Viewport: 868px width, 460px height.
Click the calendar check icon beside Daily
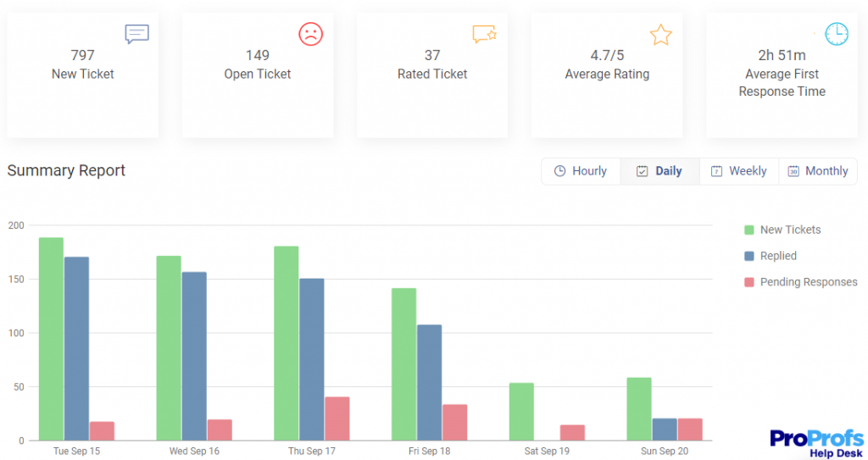pos(642,171)
